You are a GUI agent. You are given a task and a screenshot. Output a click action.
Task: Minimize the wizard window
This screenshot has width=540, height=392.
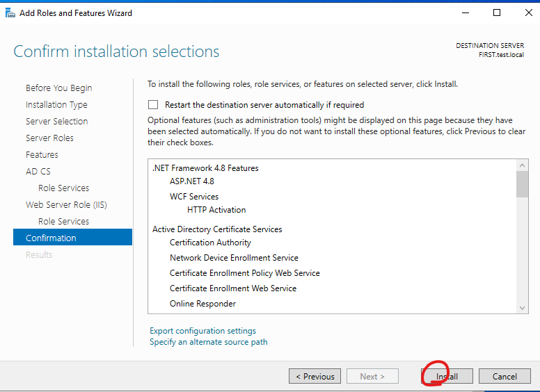pyautogui.click(x=466, y=13)
